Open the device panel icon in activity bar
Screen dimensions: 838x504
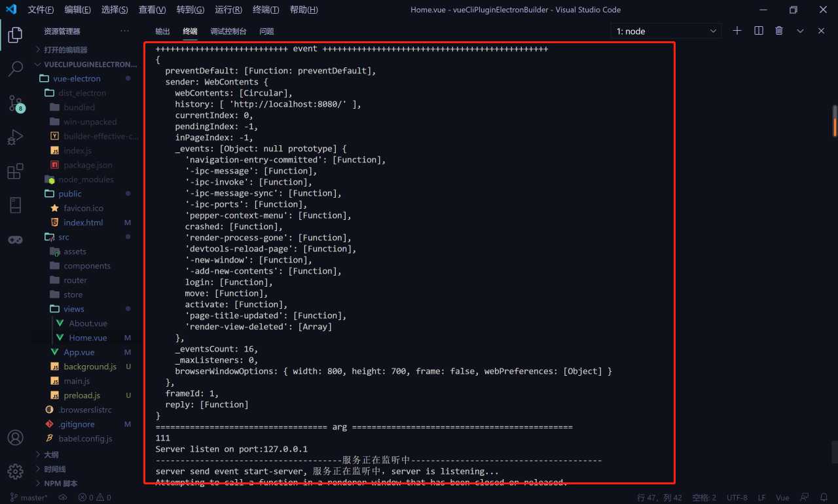point(15,206)
